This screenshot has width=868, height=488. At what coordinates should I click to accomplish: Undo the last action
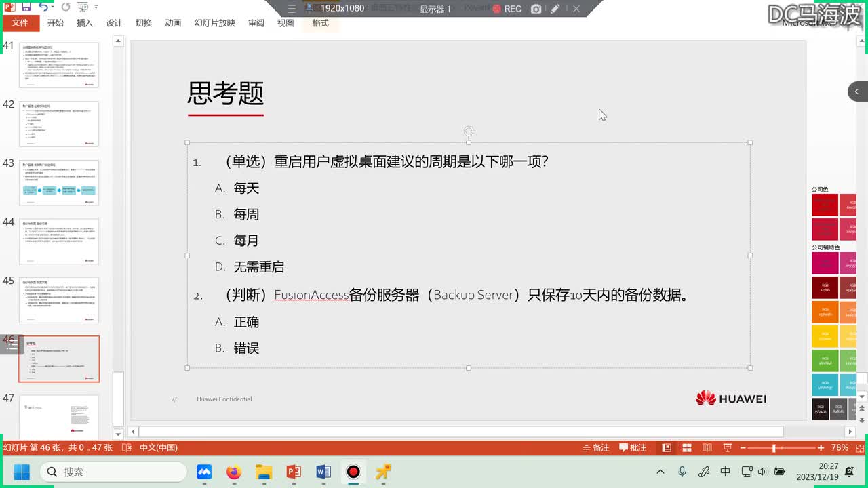pyautogui.click(x=43, y=7)
